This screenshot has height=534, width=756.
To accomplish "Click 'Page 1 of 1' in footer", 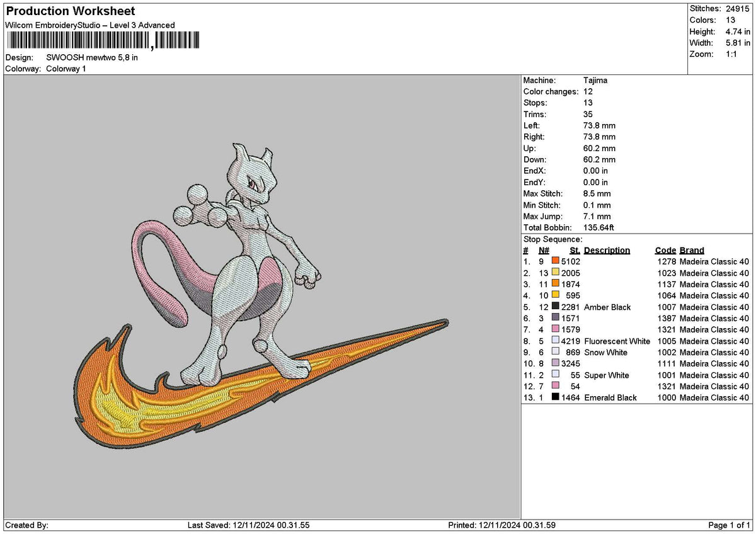I will tap(730, 525).
